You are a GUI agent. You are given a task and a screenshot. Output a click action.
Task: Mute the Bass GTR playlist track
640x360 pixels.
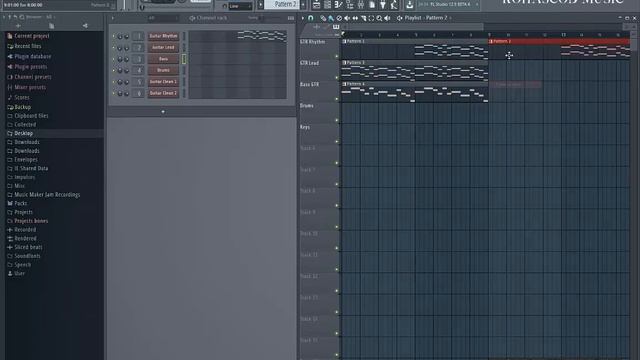(337, 99)
